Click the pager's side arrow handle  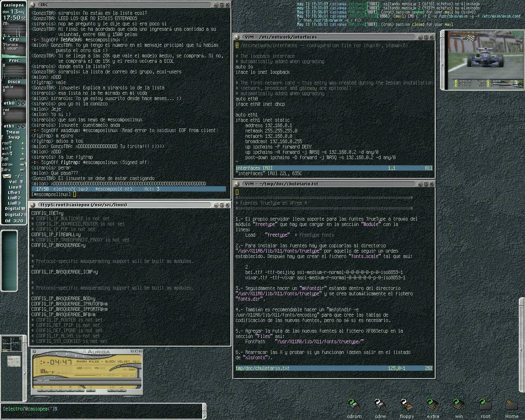pyautogui.click(x=25, y=373)
